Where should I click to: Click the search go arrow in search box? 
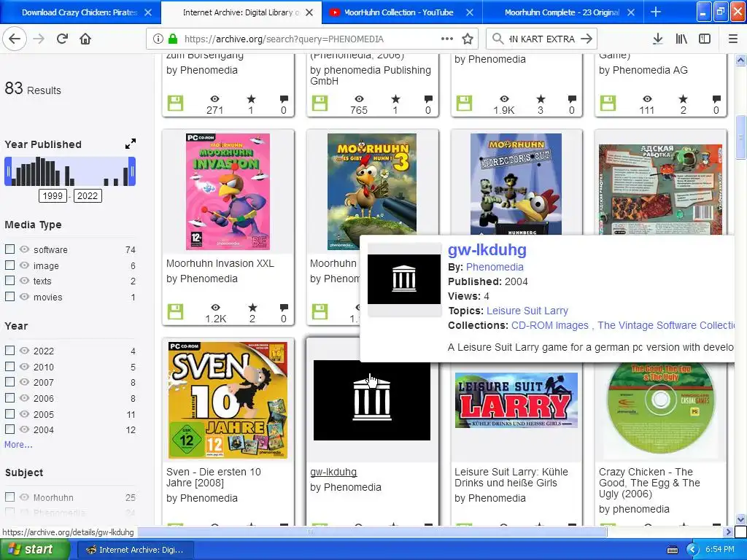tap(587, 39)
